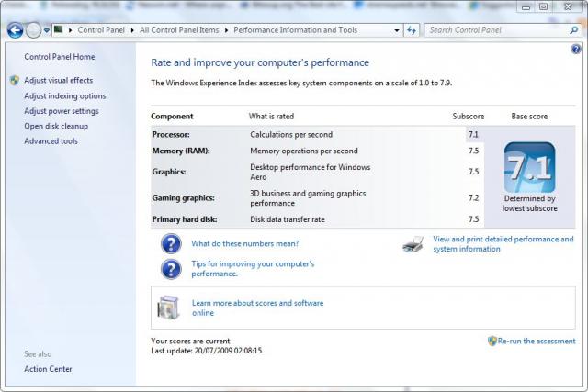Select Performance Information and Tools breadcrumb
The image size is (588, 392).
(x=296, y=30)
